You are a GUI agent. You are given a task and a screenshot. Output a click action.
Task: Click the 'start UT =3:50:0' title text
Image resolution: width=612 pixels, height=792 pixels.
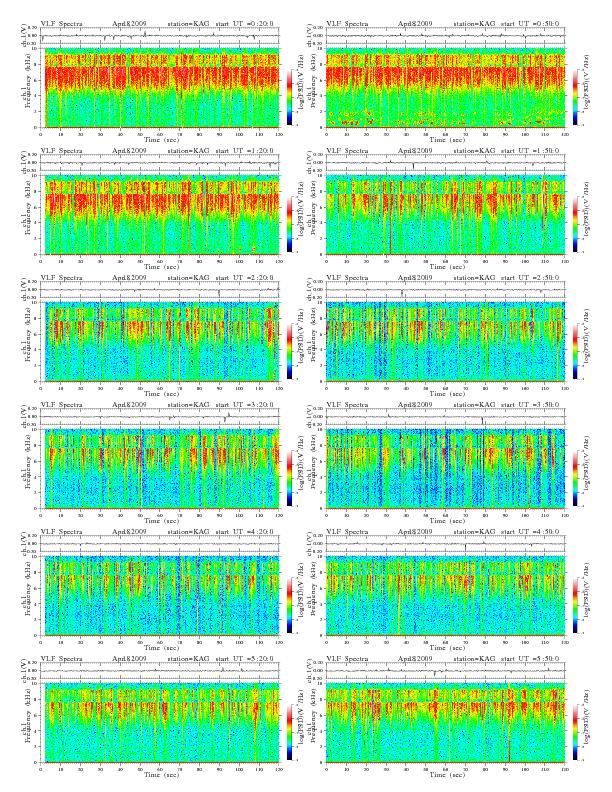click(x=530, y=405)
